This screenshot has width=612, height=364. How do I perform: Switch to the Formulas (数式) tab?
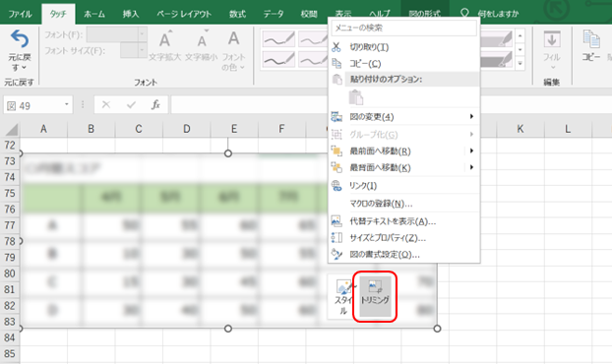[237, 14]
